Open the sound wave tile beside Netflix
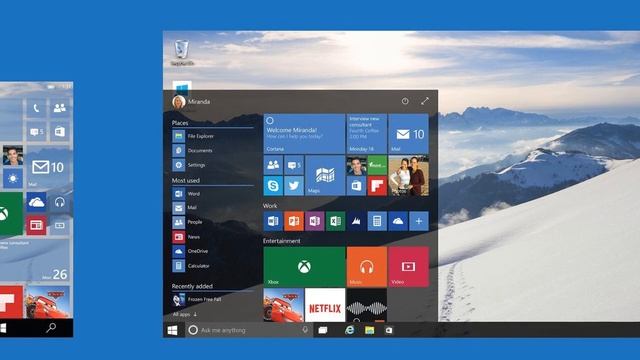 367,305
